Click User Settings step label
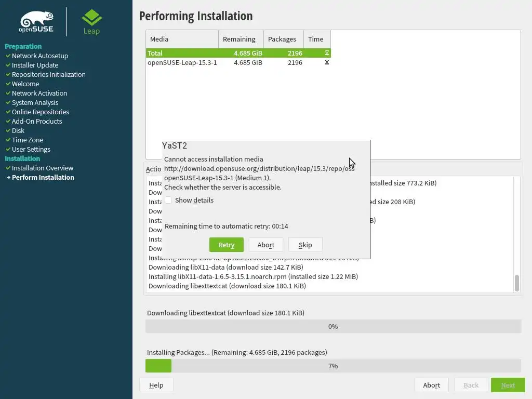 click(31, 149)
